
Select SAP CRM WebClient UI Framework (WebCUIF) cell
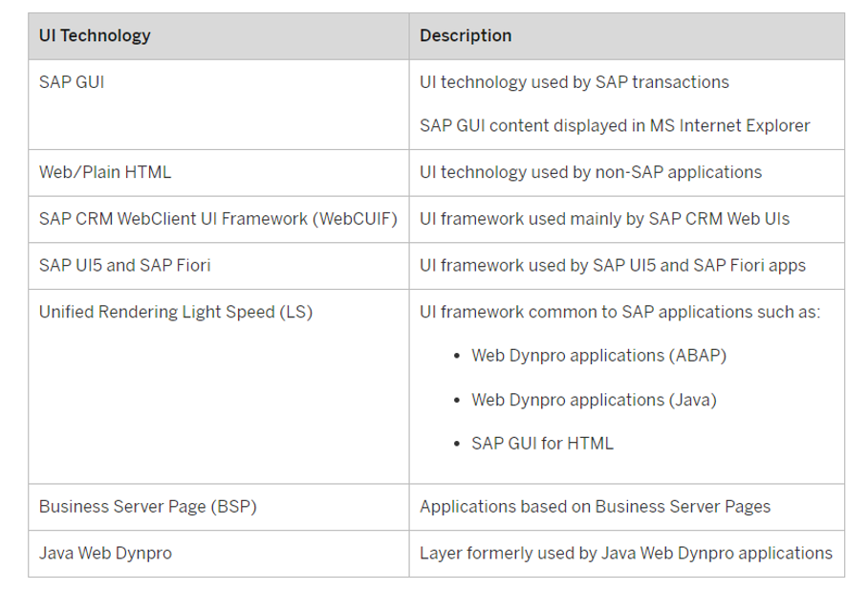click(219, 219)
